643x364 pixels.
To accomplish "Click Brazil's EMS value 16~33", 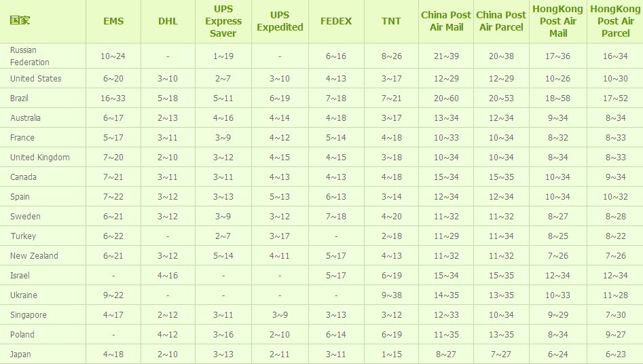I will click(x=113, y=98).
